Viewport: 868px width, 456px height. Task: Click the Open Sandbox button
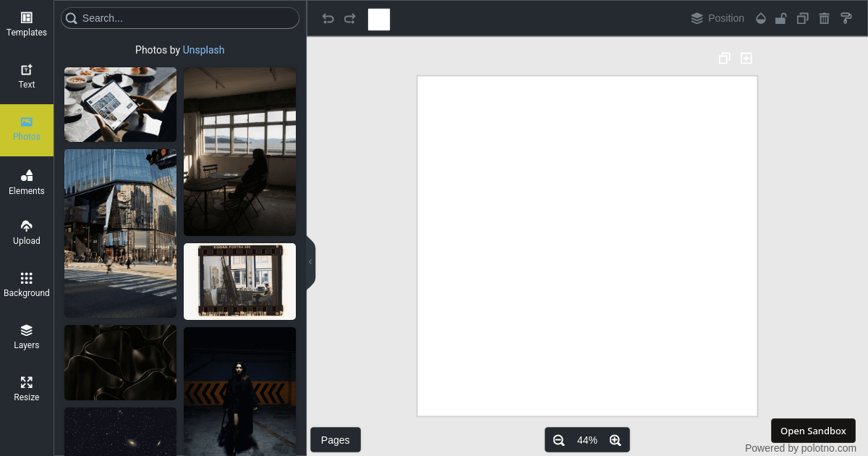[813, 431]
